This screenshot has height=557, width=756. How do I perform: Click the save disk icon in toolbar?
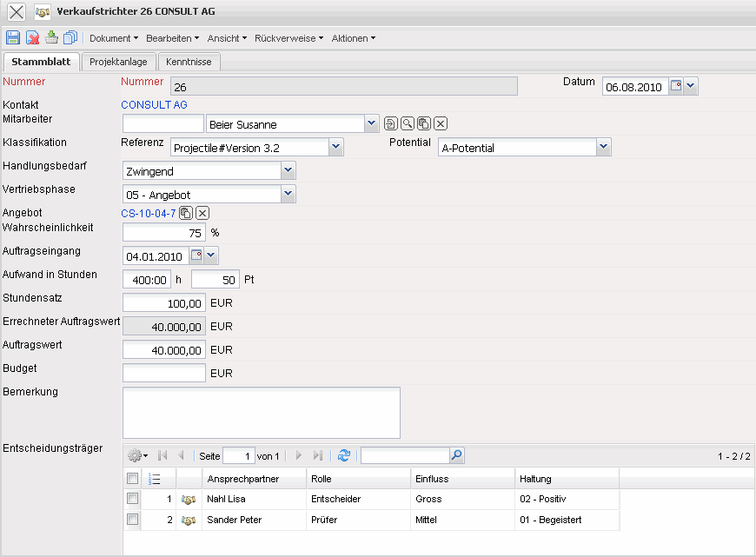pos(13,37)
